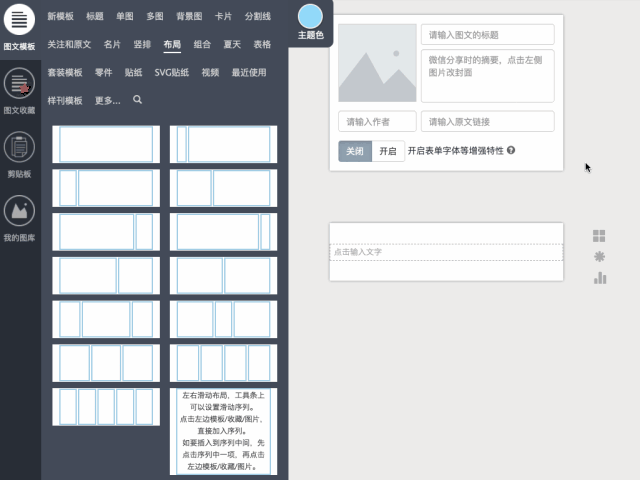Click the original link input field
This screenshot has height=480, width=640.
(x=488, y=121)
